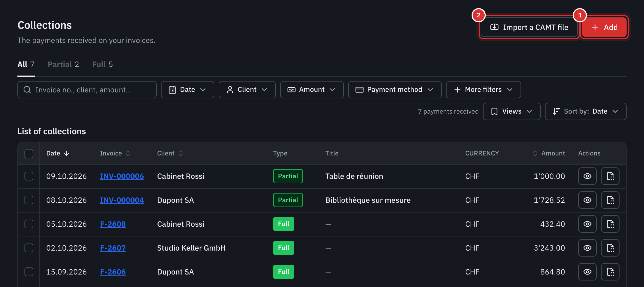This screenshot has width=644, height=287.
Task: Open the More filters dropdown
Action: (x=483, y=90)
